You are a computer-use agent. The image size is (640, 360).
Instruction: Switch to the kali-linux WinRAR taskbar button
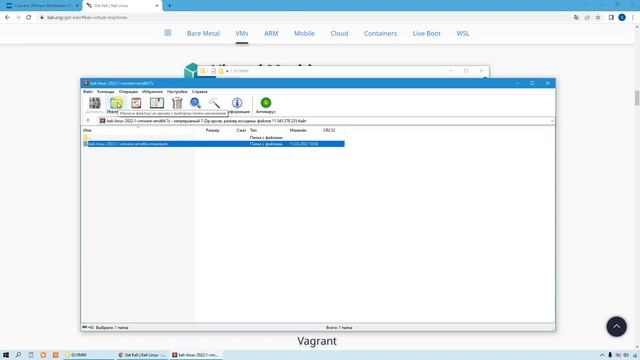[x=195, y=355]
